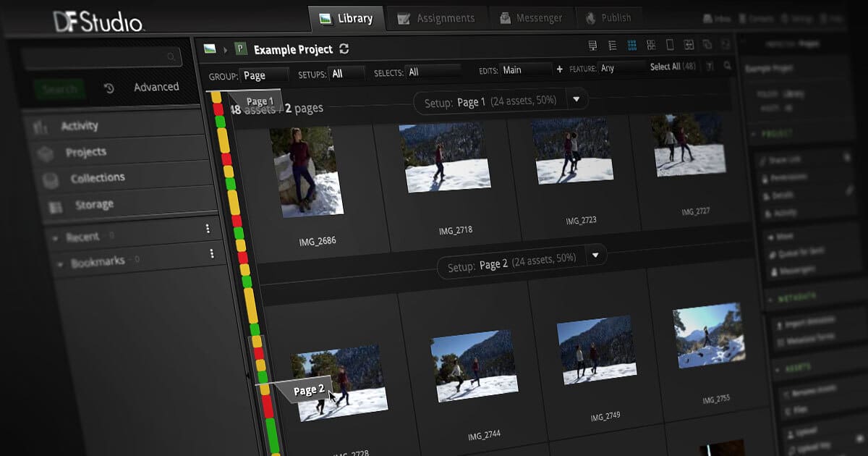Click the Select All button

pyautogui.click(x=664, y=67)
